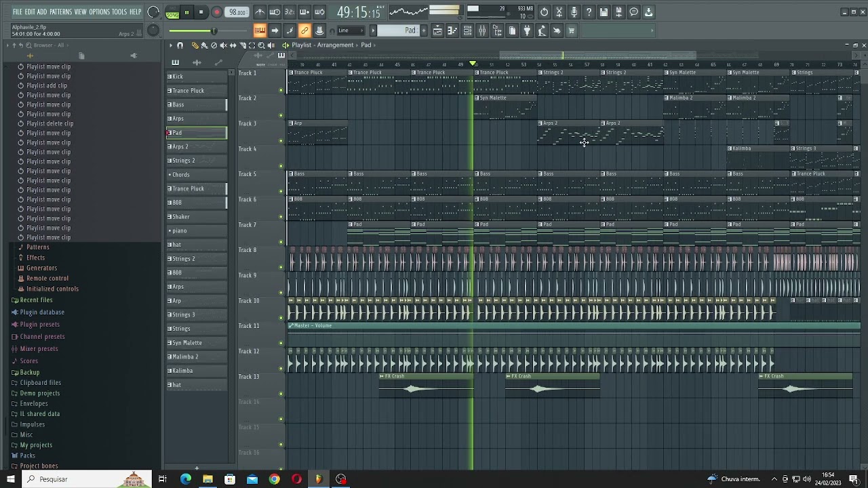Mute Track 13 with its green dot

click(x=281, y=394)
